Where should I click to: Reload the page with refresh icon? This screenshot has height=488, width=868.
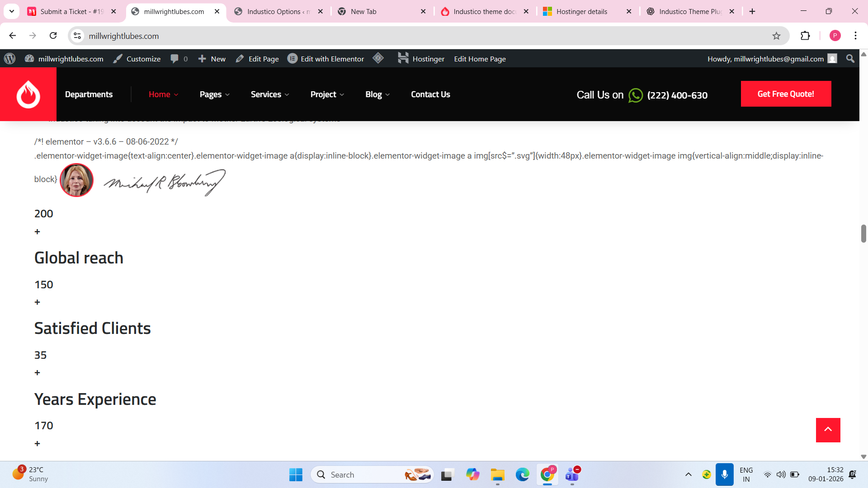tap(53, 36)
